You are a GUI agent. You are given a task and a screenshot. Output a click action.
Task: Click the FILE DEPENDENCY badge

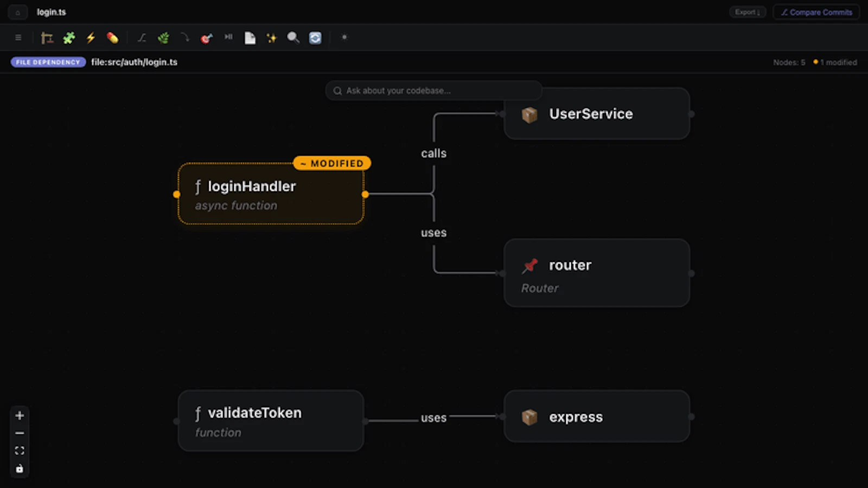coord(48,62)
